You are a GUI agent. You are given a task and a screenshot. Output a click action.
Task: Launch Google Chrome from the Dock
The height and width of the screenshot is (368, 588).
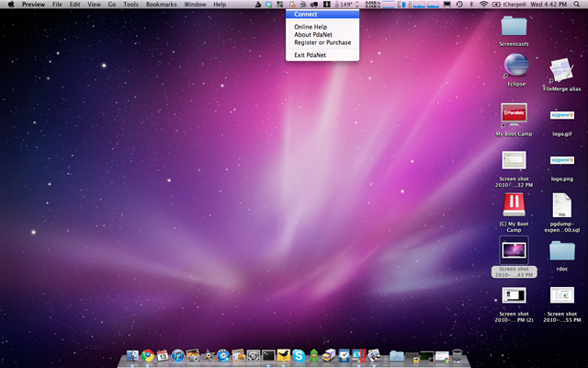[x=147, y=355]
